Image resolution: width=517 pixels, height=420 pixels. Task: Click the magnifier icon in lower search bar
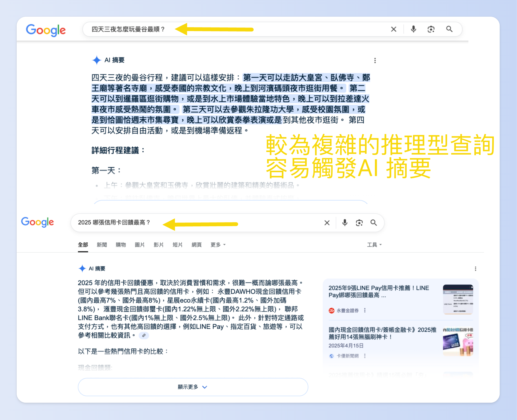(x=374, y=223)
